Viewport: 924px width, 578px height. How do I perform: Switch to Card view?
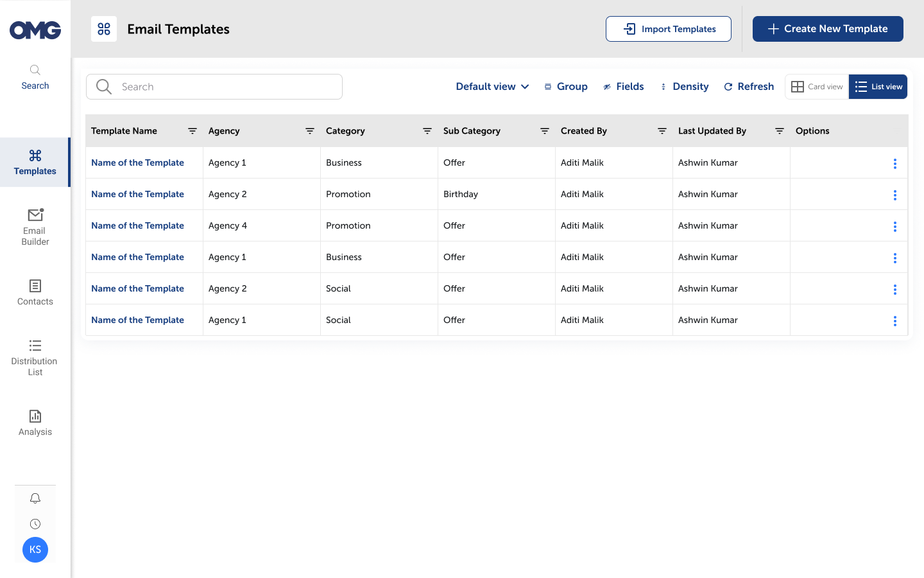pos(817,87)
